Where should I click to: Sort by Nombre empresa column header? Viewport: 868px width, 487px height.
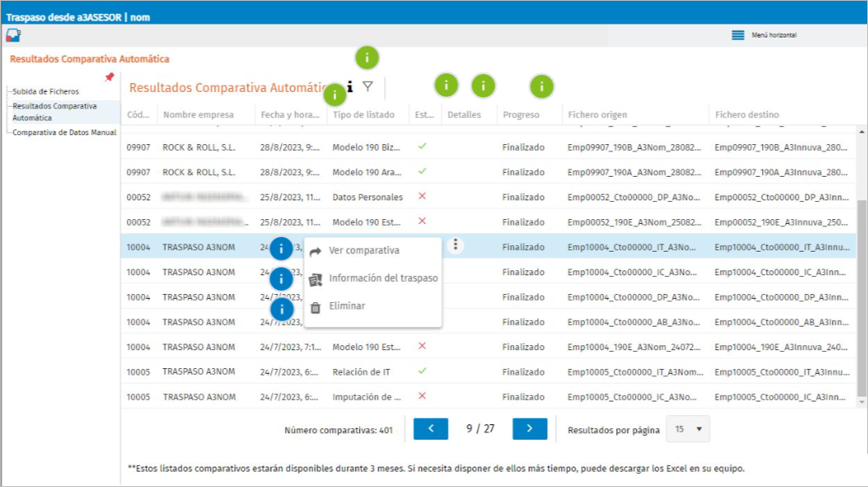pyautogui.click(x=198, y=115)
